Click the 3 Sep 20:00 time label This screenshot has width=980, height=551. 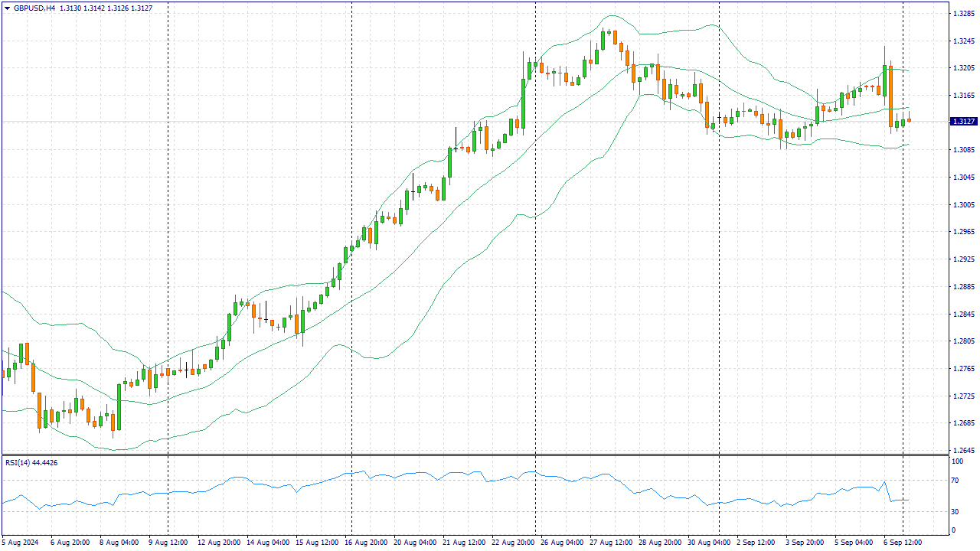pos(805,543)
